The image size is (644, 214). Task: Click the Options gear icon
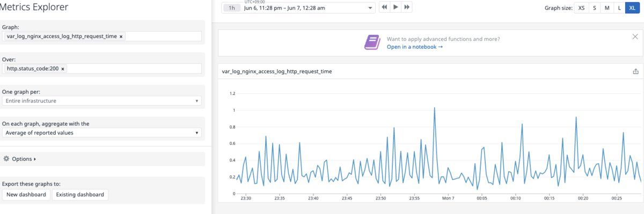[6, 159]
